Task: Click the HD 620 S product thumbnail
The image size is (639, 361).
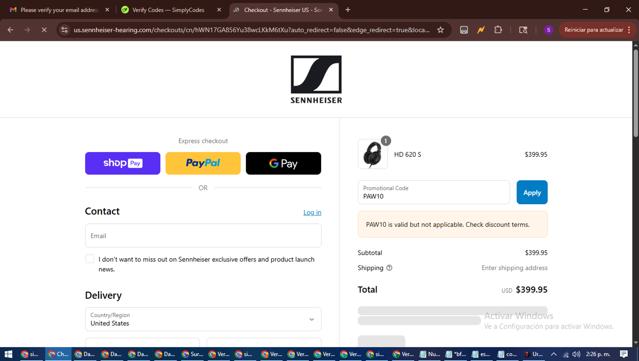Action: click(373, 154)
